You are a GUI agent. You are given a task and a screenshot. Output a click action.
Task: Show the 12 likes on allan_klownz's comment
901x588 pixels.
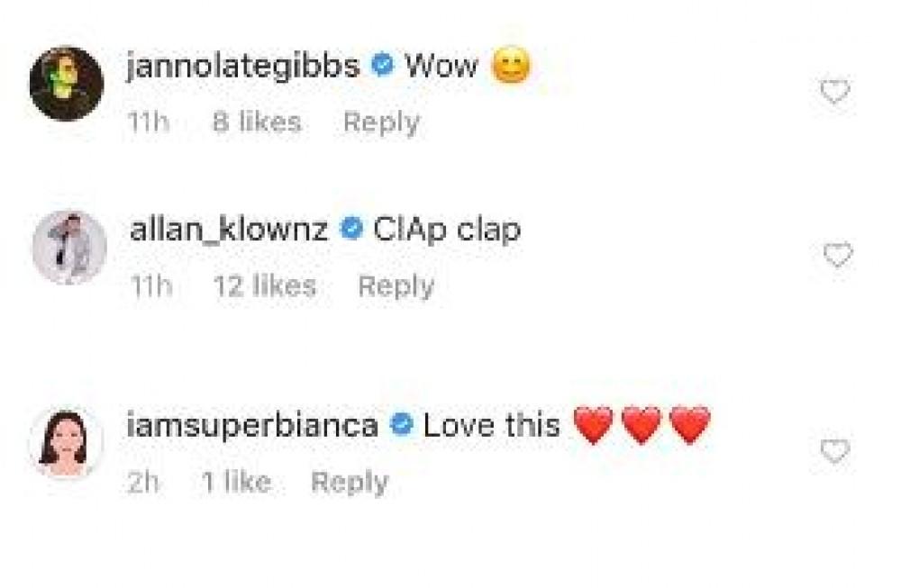[265, 286]
